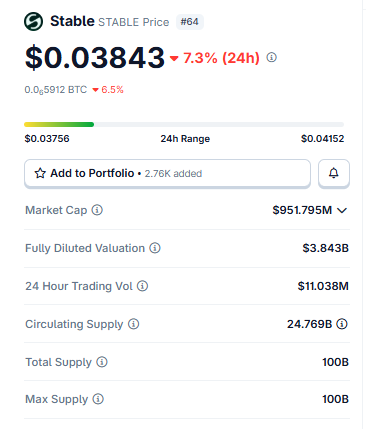This screenshot has height=429, width=366.
Task: Expand Market Cap chevron dropdown
Action: (x=342, y=210)
